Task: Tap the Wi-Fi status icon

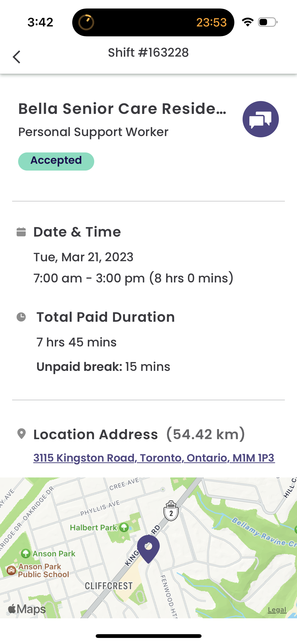Action: (x=248, y=22)
